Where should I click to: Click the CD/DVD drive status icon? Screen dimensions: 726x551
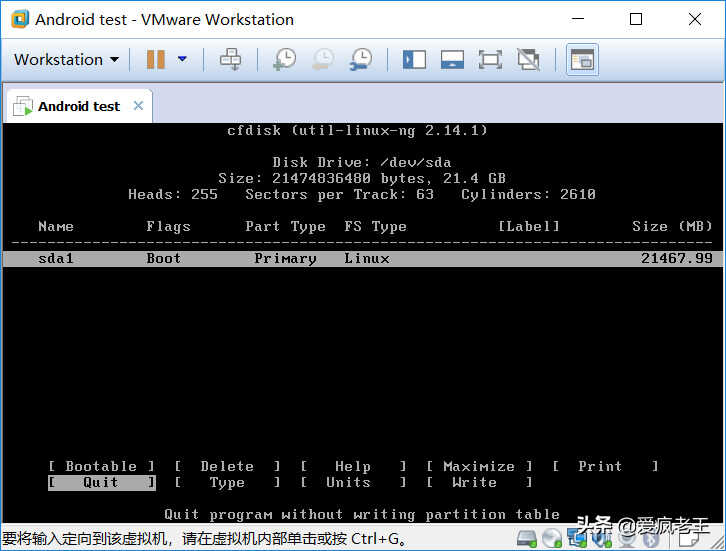[x=551, y=538]
